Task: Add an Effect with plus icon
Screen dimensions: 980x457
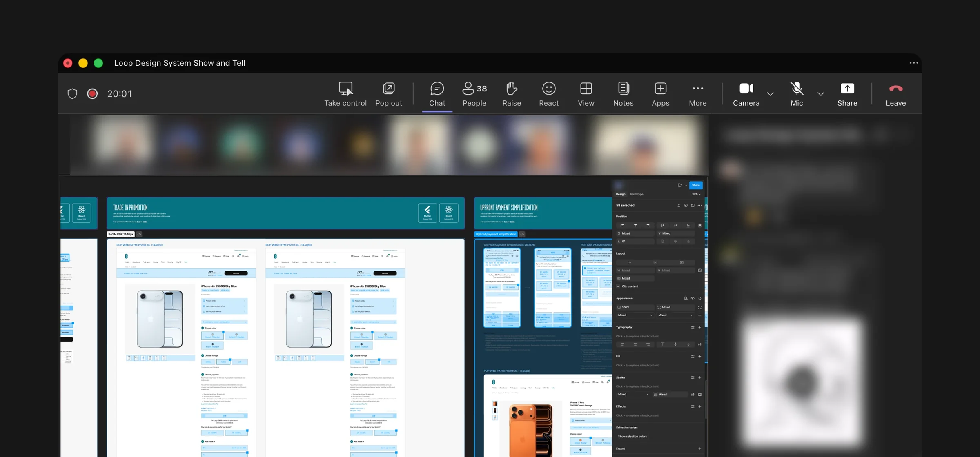Action: click(699, 406)
